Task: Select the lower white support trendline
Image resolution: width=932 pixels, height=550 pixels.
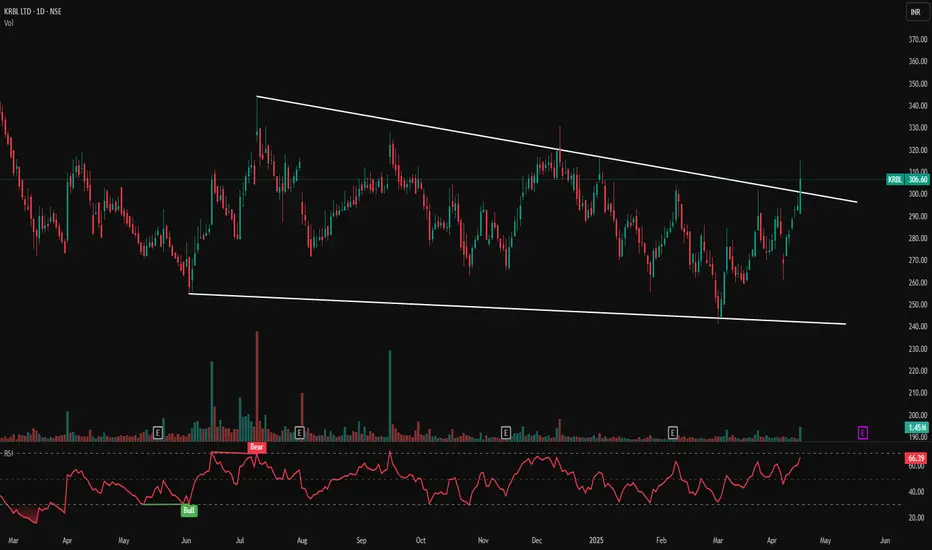Action: 517,309
